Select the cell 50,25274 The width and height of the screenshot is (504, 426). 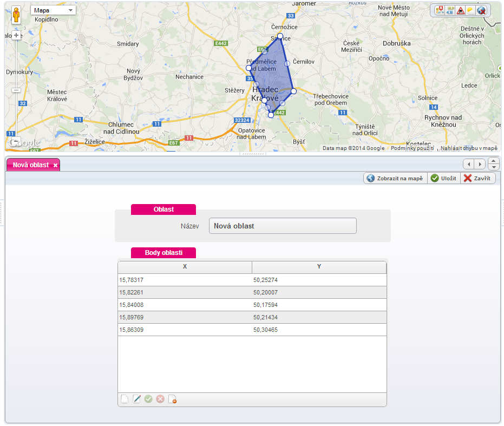pos(319,280)
